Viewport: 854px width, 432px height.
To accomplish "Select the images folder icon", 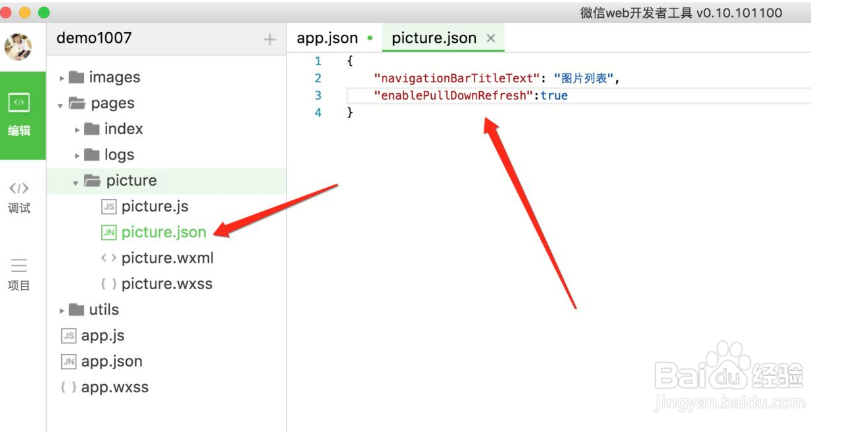I will pyautogui.click(x=76, y=77).
